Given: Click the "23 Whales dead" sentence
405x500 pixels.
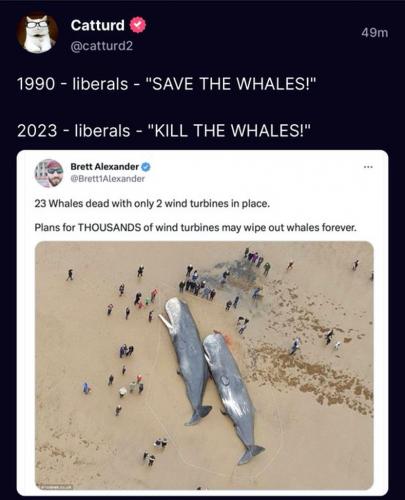Looking at the screenshot, I should 152,203.
